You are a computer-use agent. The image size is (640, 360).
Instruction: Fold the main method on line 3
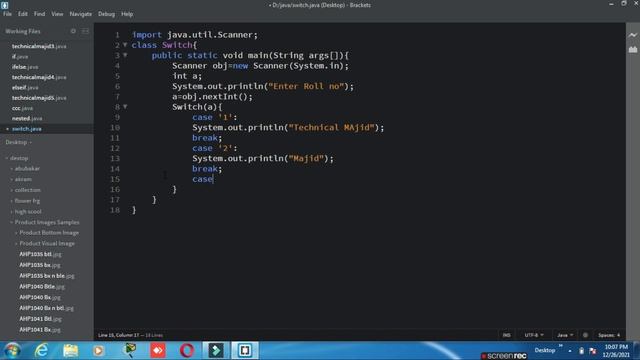125,55
